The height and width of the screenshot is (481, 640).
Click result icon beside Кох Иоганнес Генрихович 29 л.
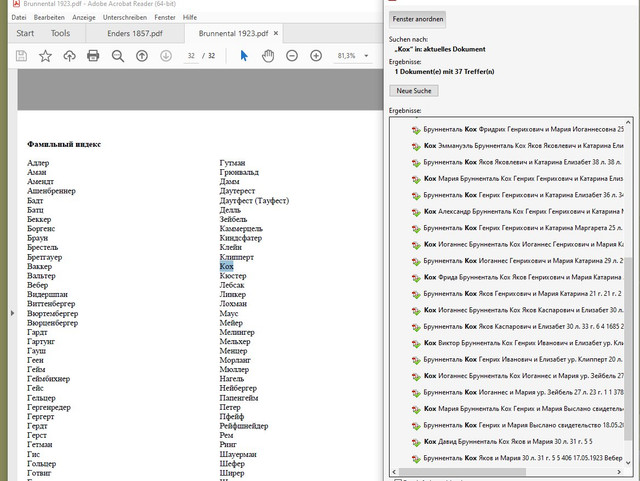[416, 262]
